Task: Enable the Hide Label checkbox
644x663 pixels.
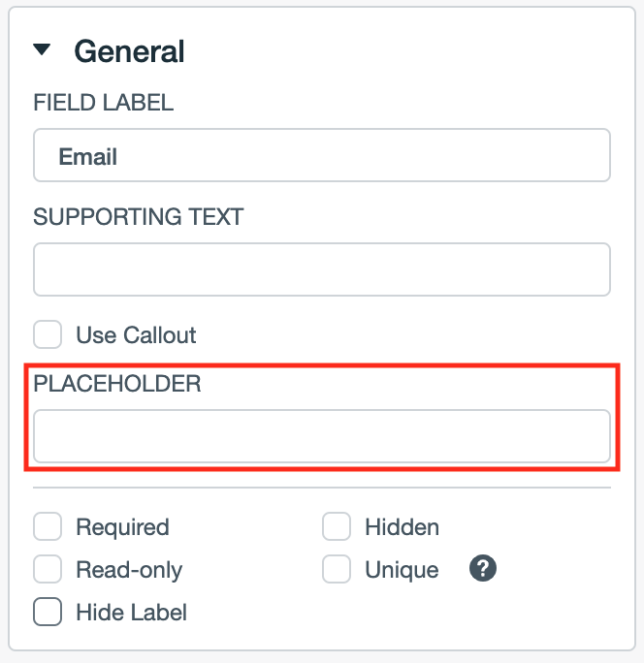Action: 48,613
